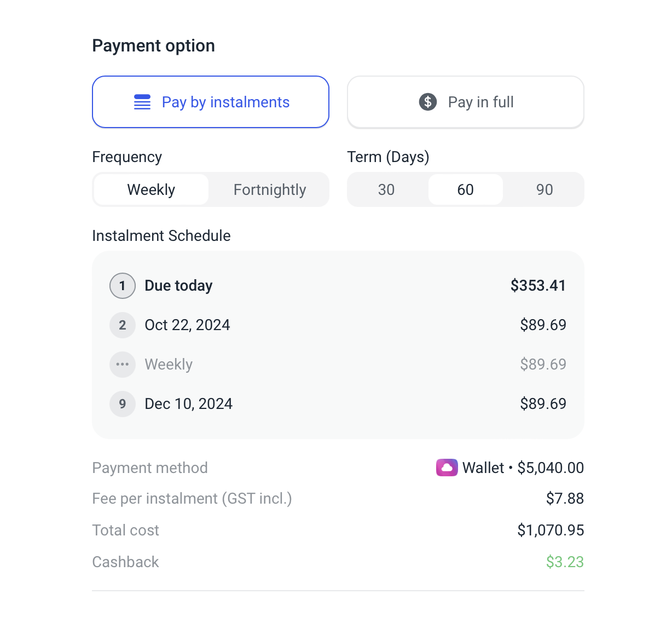Click the step 1 circle badge
Viewport: 672px width, 623px height.
point(123,286)
